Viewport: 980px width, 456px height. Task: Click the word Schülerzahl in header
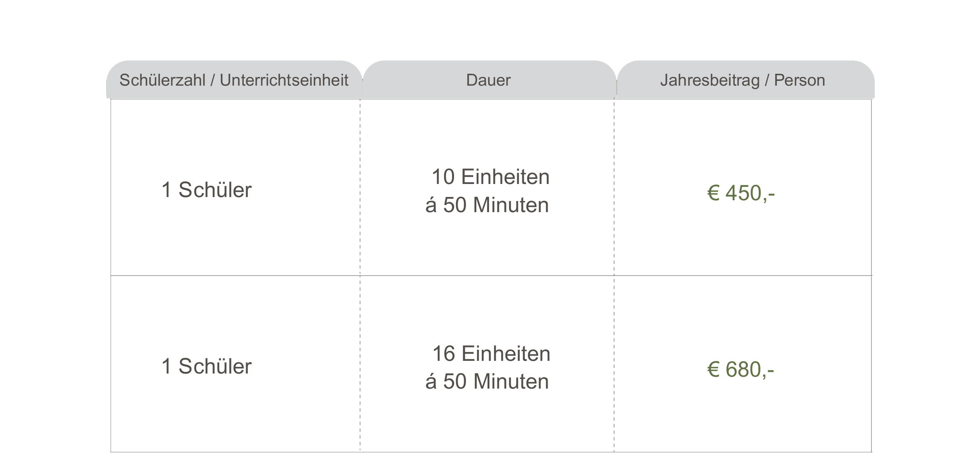pos(162,80)
